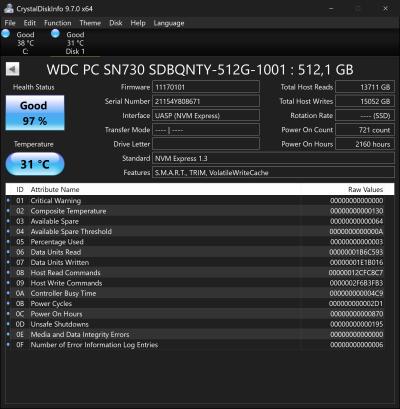This screenshot has width=400, height=409.
Task: Open the Language menu
Action: coord(169,23)
